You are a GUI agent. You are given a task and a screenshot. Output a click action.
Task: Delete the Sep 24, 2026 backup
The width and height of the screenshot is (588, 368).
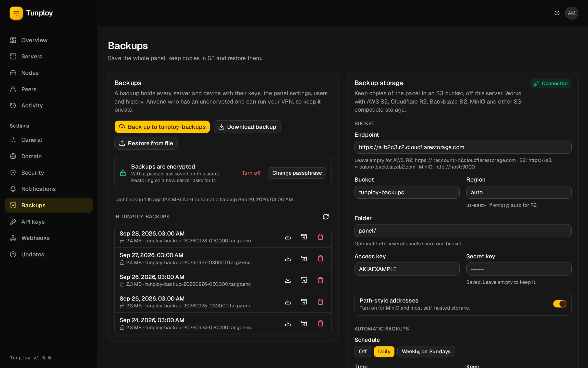[320, 323]
